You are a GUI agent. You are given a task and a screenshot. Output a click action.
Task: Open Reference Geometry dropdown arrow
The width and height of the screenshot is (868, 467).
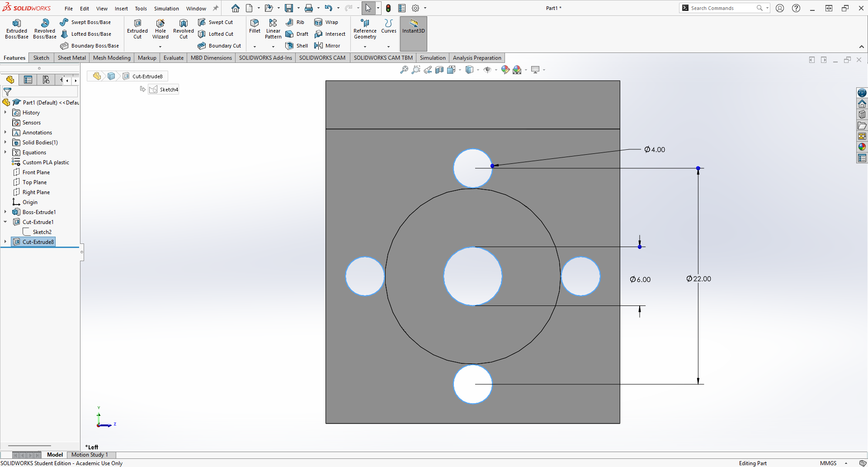[x=365, y=47]
